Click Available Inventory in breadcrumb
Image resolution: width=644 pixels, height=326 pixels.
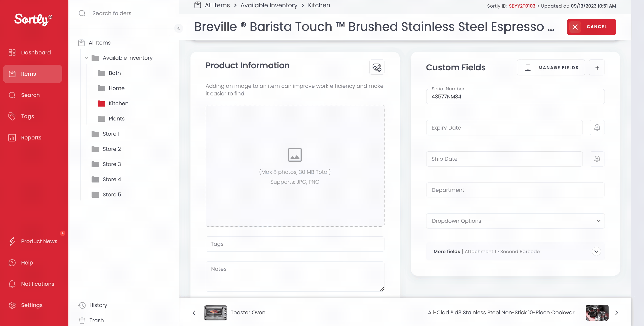[269, 5]
